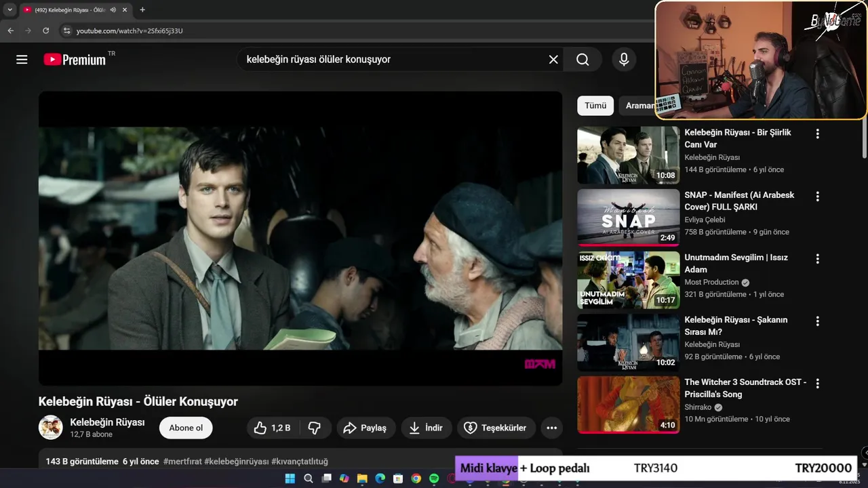Viewport: 868px width, 488px height.
Task: Click the browser address bar URL
Action: click(x=130, y=30)
